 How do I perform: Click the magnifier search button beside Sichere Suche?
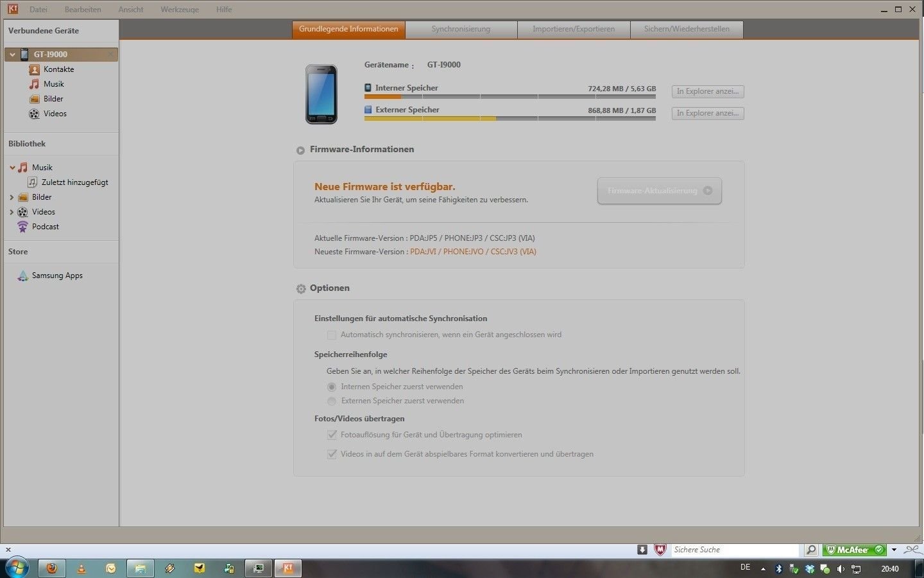click(x=811, y=550)
